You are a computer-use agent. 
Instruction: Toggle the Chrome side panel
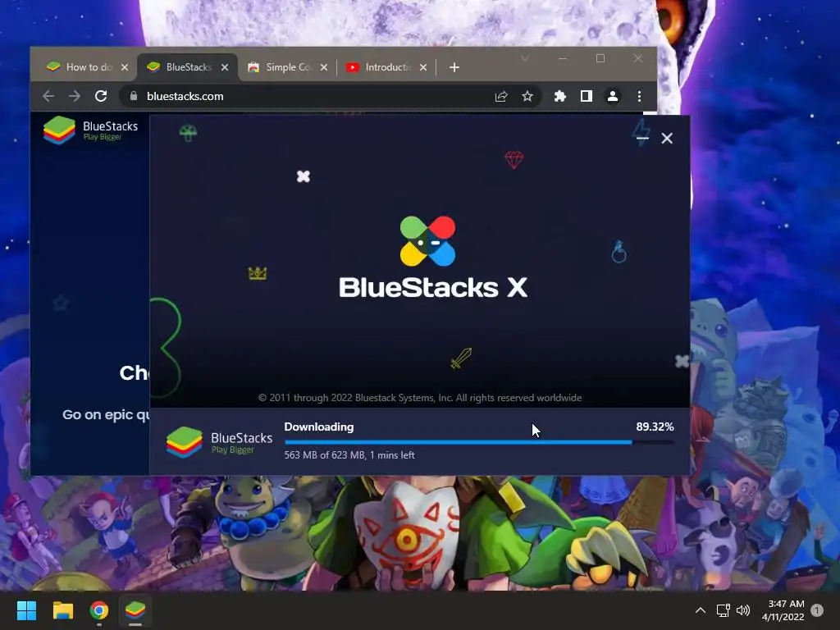586,97
